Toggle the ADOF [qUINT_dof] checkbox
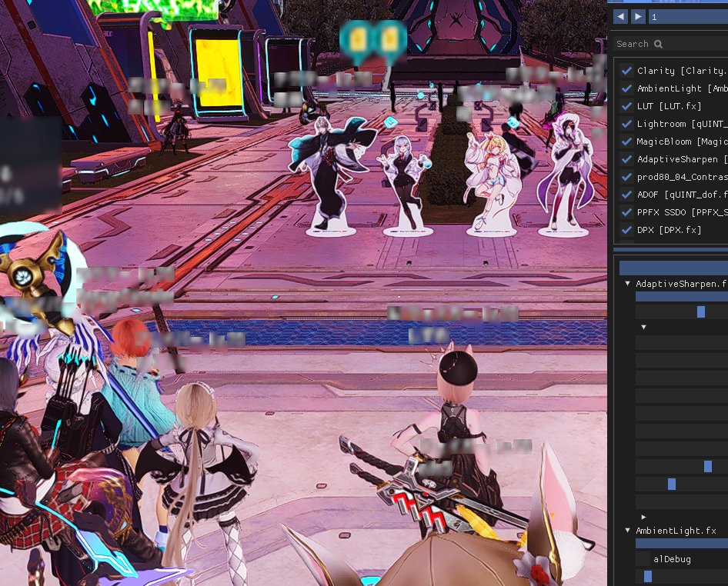 click(x=626, y=195)
